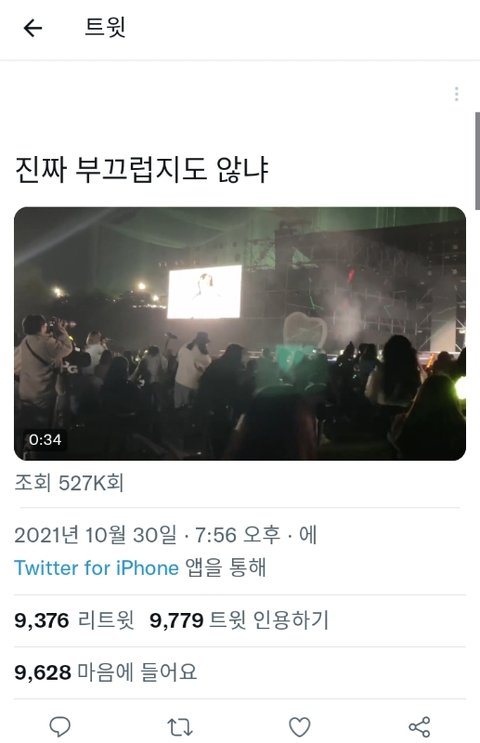The width and height of the screenshot is (480, 743).
Task: Tap the back arrow icon
Action: click(33, 28)
